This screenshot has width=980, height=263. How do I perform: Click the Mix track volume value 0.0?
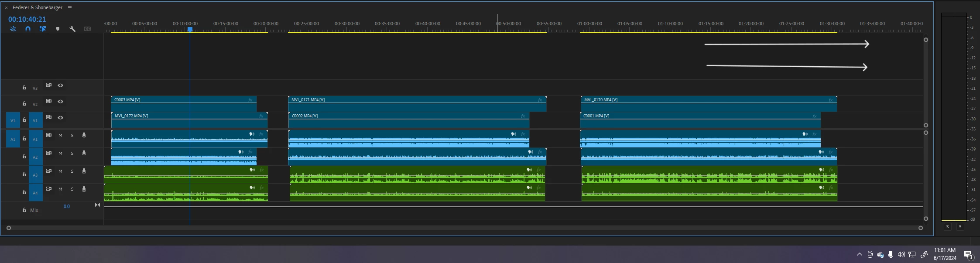click(x=66, y=206)
